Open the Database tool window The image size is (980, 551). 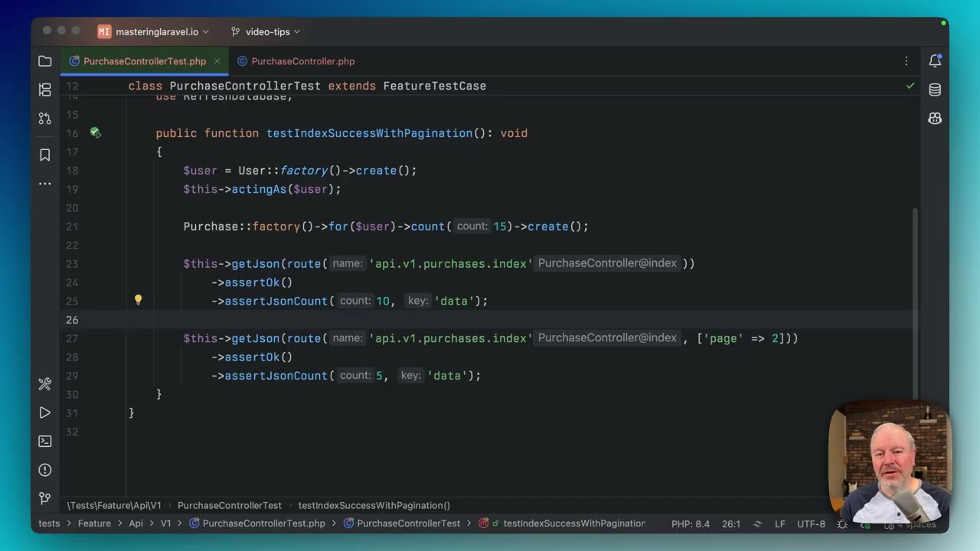(x=935, y=90)
